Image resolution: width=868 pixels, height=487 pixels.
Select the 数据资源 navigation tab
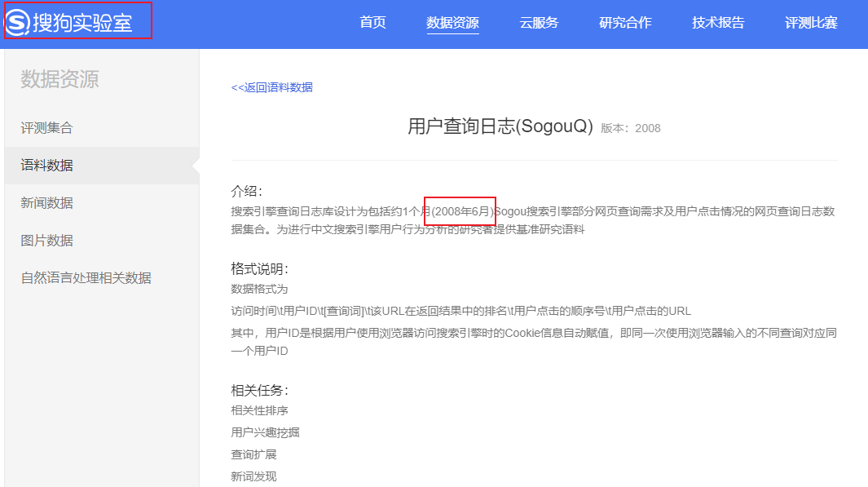(452, 23)
